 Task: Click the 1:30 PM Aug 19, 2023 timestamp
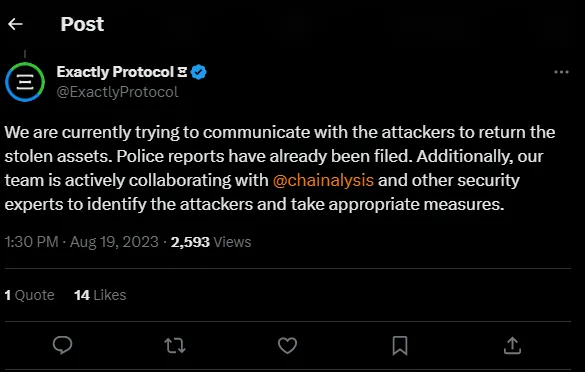[82, 242]
